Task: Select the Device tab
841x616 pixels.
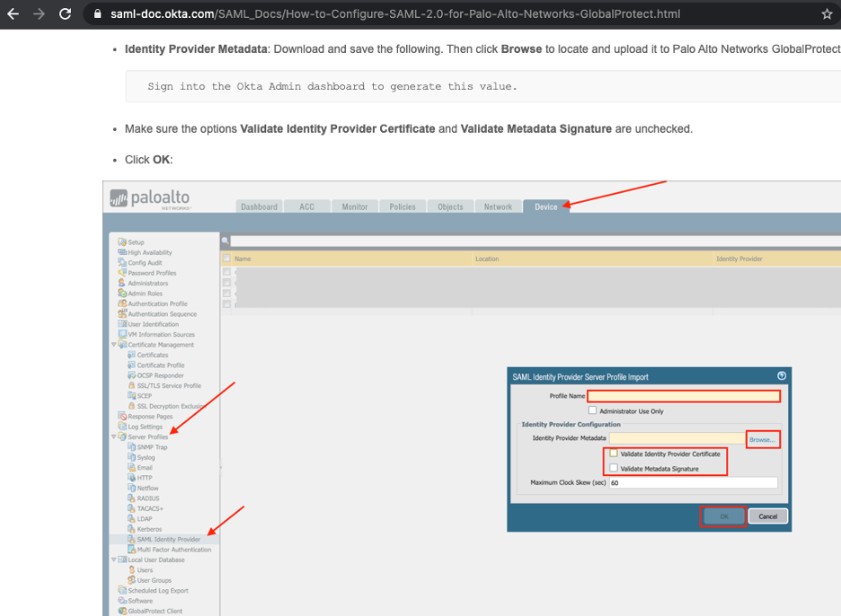Action: click(546, 207)
